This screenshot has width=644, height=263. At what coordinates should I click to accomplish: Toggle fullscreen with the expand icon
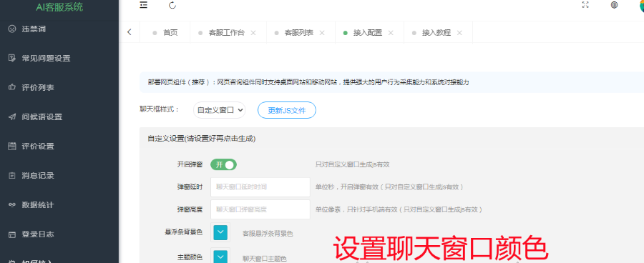(585, 5)
